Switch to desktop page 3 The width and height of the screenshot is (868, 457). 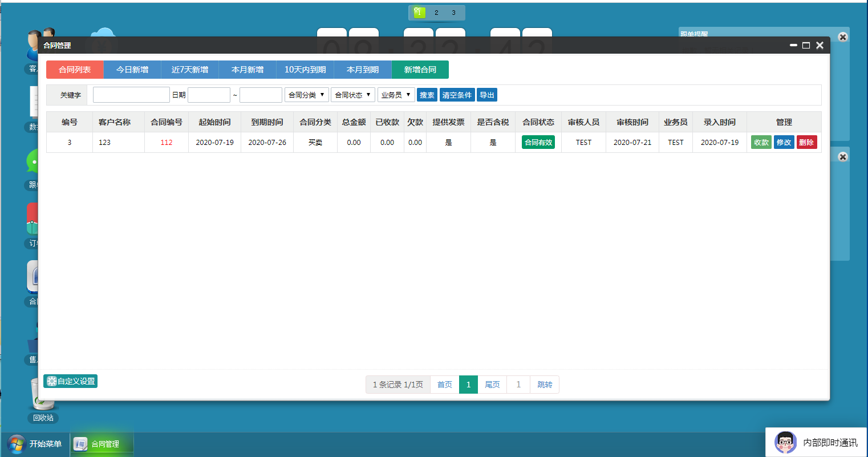coord(453,13)
